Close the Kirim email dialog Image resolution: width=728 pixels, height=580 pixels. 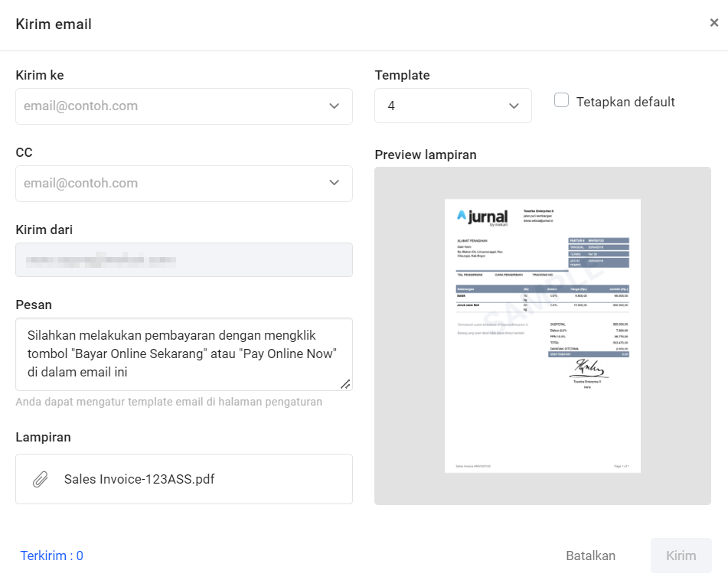tap(713, 23)
